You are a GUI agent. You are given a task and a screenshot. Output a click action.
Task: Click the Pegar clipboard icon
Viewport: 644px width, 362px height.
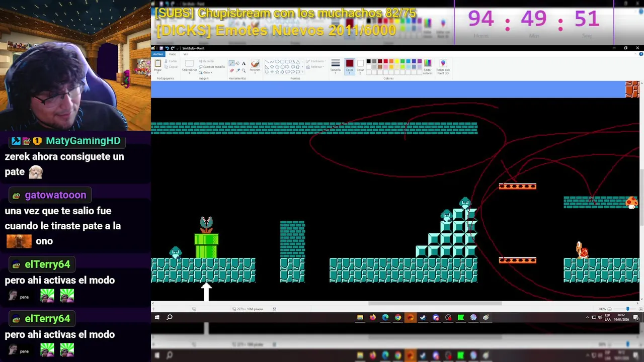point(158,63)
